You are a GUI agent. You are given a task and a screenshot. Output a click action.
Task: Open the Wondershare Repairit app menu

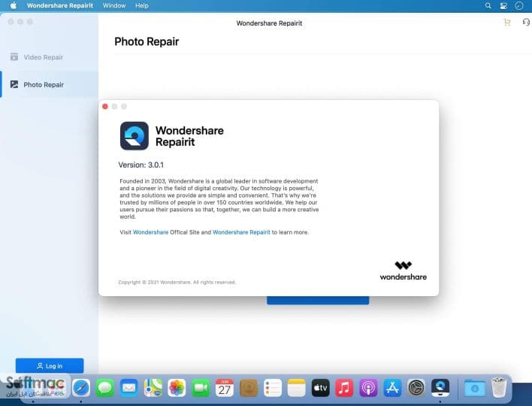pyautogui.click(x=60, y=6)
